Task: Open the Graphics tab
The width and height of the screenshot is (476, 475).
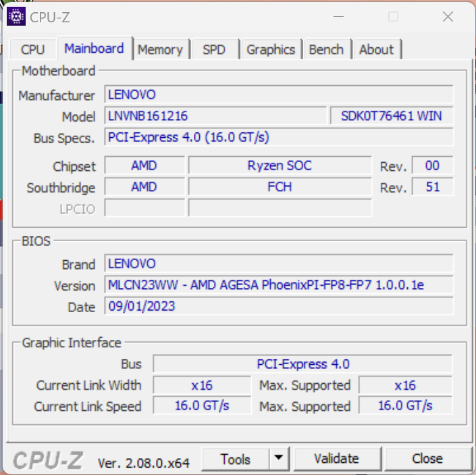Action: 271,49
